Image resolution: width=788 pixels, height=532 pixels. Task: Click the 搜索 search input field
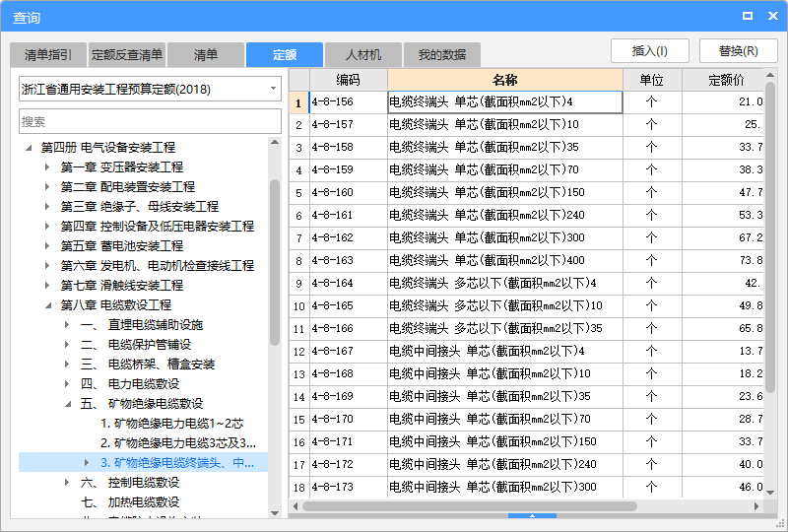150,122
